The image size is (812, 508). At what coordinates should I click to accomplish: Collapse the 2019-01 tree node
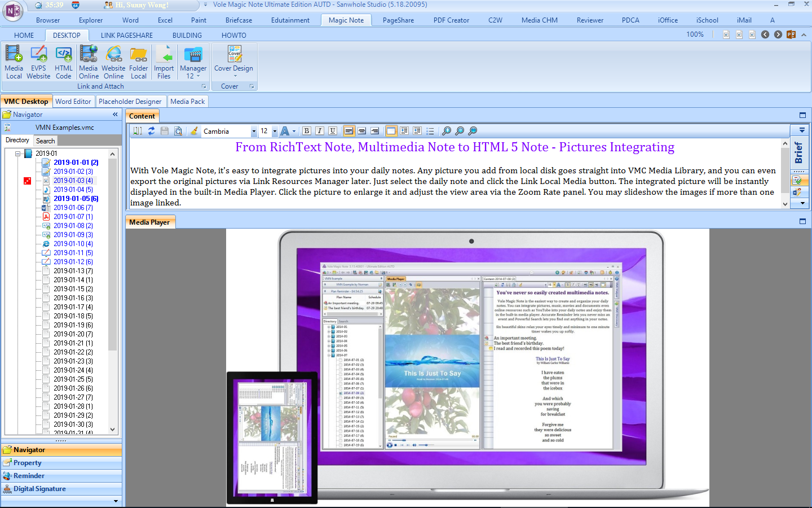coord(18,154)
